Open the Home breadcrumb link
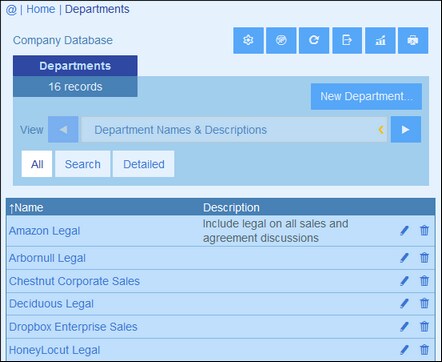Viewport: 442px width, 362px height. click(x=41, y=9)
